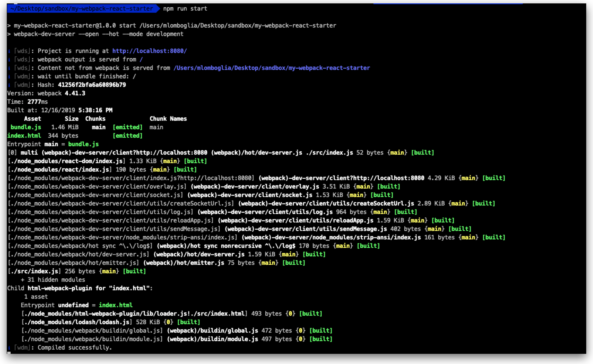593x364 pixels.
Task: Select the [emitted] tag next to bundle.js
Action: click(128, 127)
